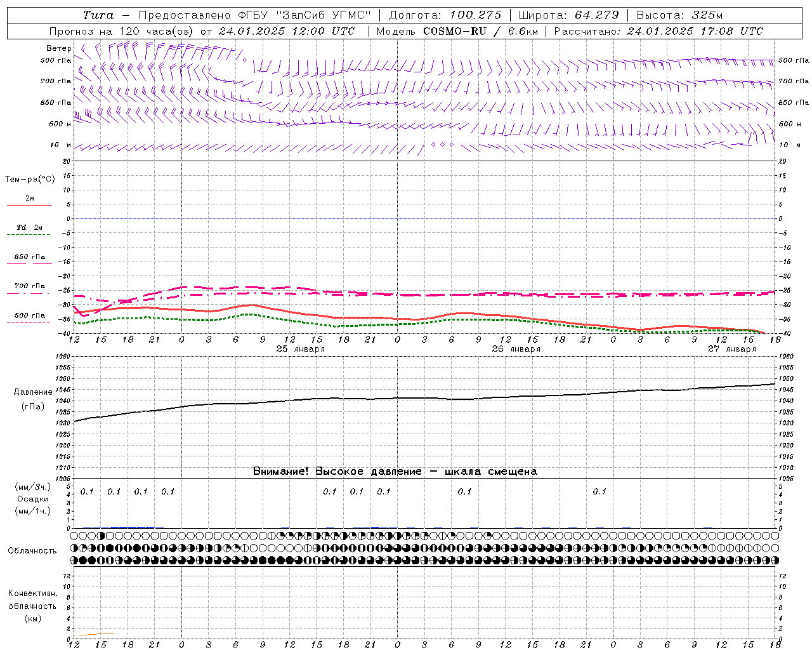The width and height of the screenshot is (812, 650).
Task: Click the "(мм/3ч.)" precipitation unit label
Action: pos(33,487)
